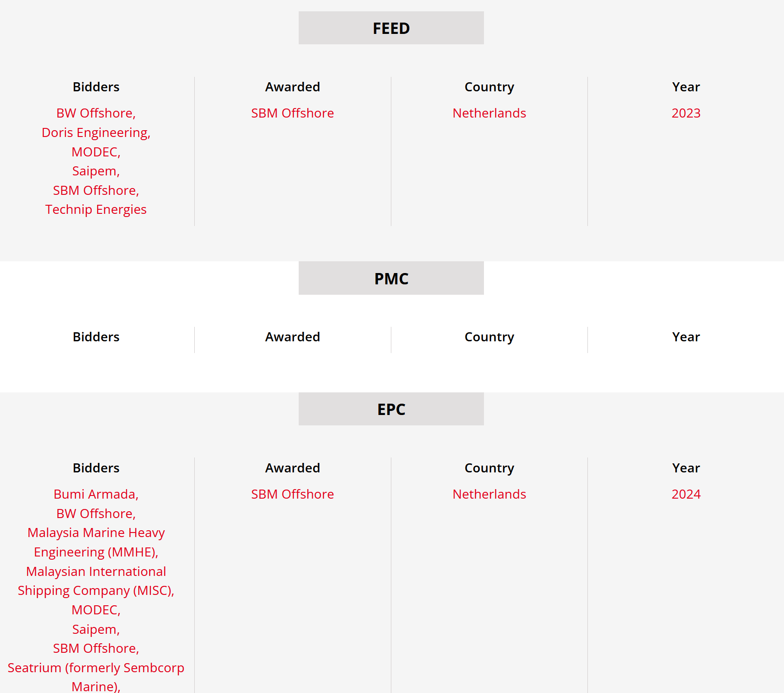
Task: Open Malaysian International Shipping Company (MISC) link
Action: [96, 581]
